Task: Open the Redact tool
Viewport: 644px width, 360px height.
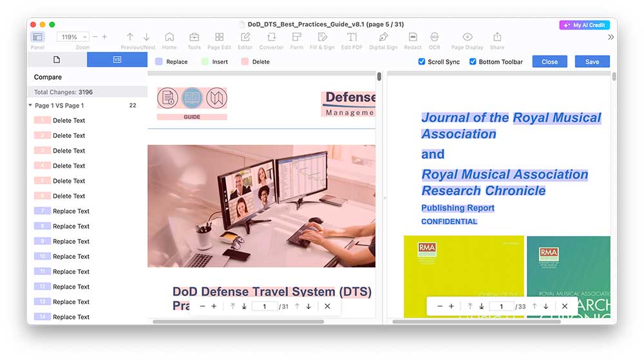Action: (x=413, y=37)
